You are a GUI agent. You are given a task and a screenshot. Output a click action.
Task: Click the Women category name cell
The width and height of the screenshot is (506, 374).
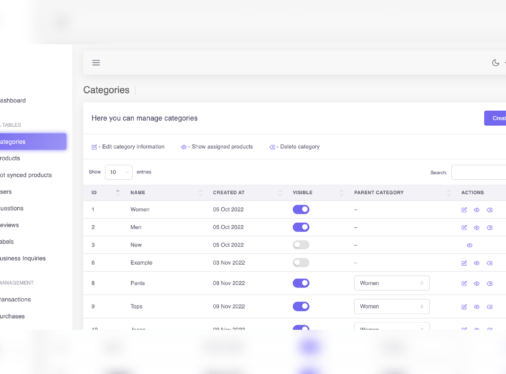pyautogui.click(x=140, y=209)
